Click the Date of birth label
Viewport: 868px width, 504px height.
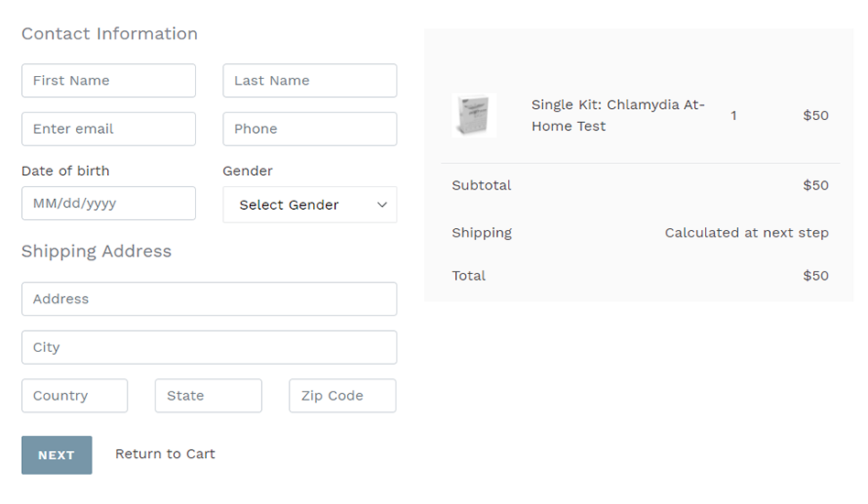point(65,171)
